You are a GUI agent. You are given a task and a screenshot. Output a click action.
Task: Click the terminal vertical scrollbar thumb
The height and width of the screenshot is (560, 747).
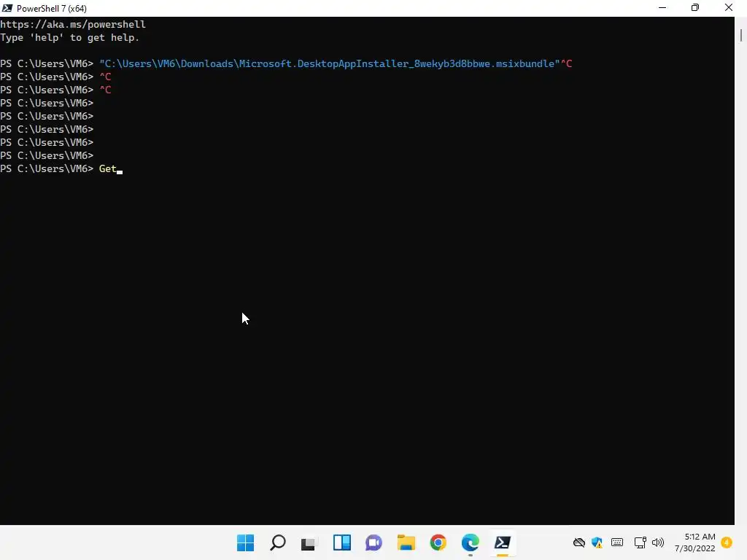coord(741,36)
